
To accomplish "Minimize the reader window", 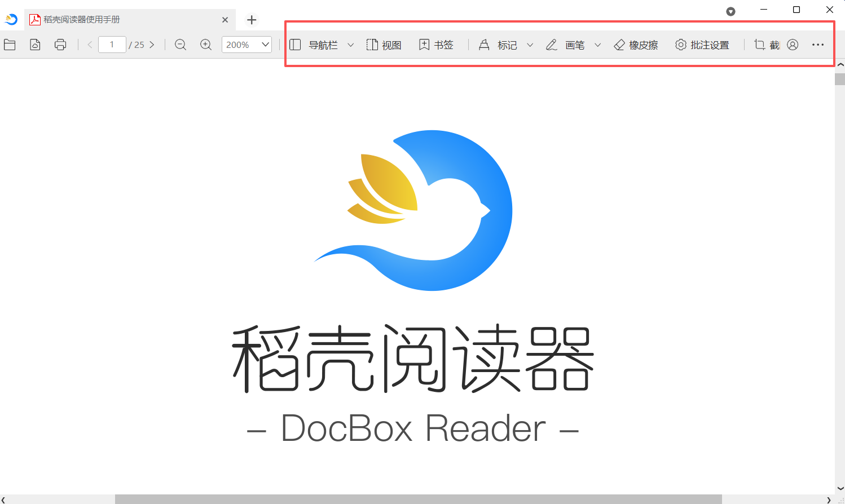I will 764,10.
